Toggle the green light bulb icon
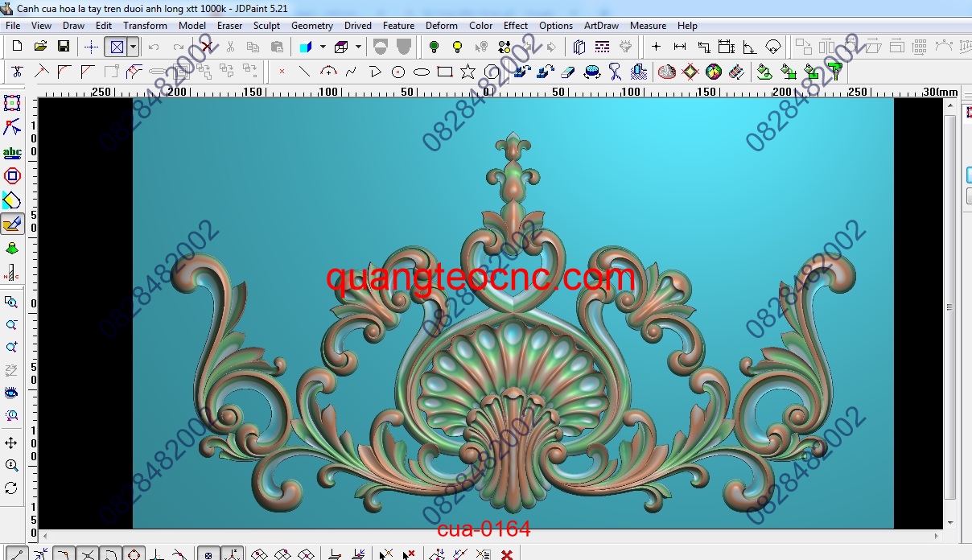972x560 pixels. point(434,47)
